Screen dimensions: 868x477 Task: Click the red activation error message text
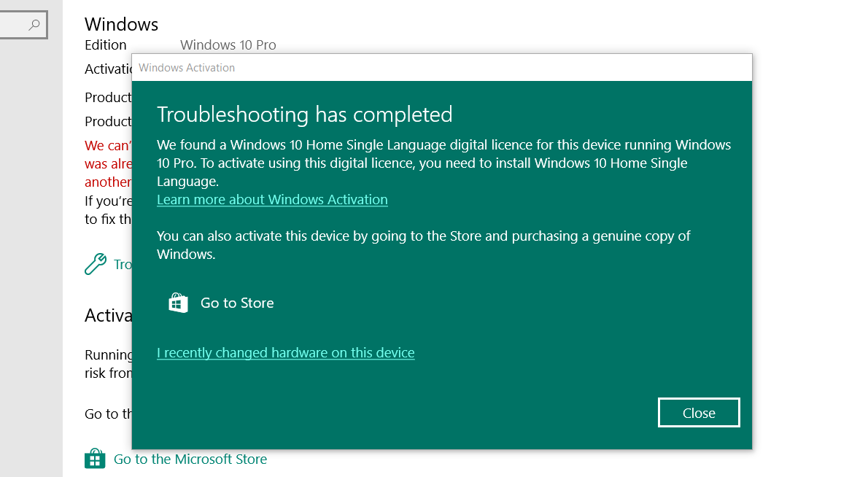point(109,164)
